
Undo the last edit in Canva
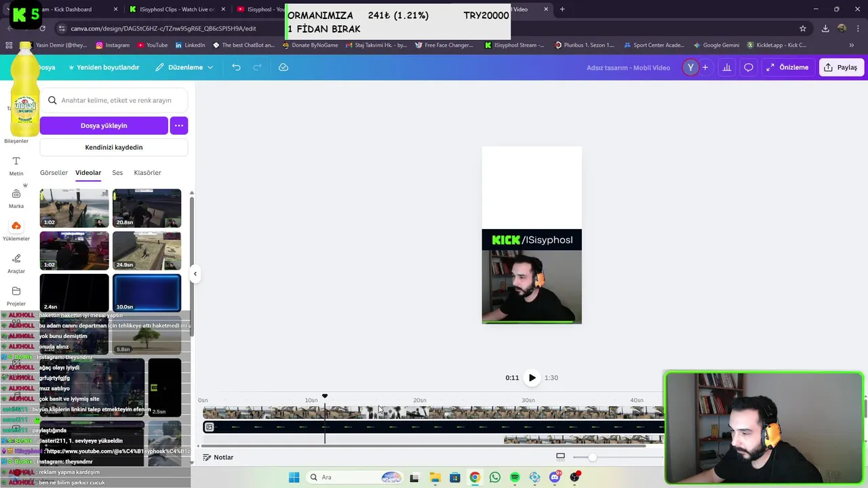pos(236,67)
